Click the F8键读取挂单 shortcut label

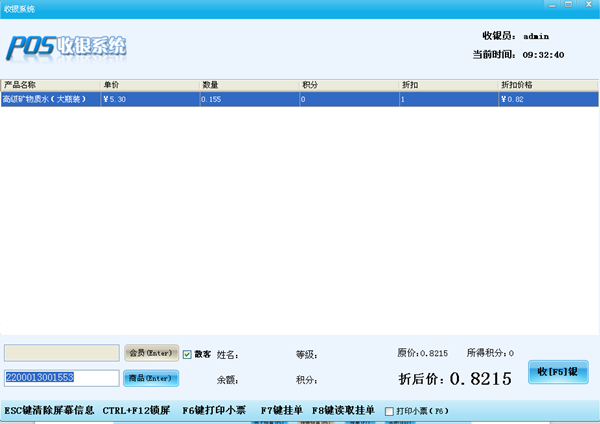pos(343,411)
